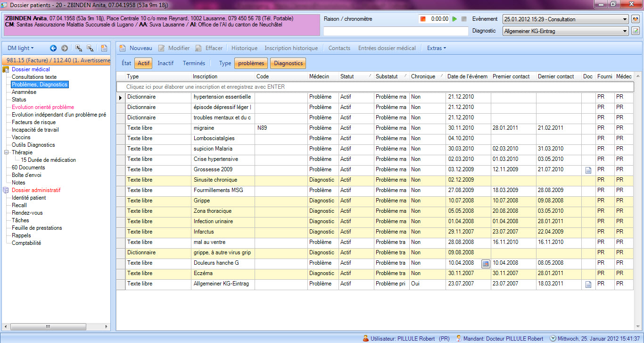Select the Infarctus inscription cell
Viewport: 644px width, 343px height.
click(223, 232)
